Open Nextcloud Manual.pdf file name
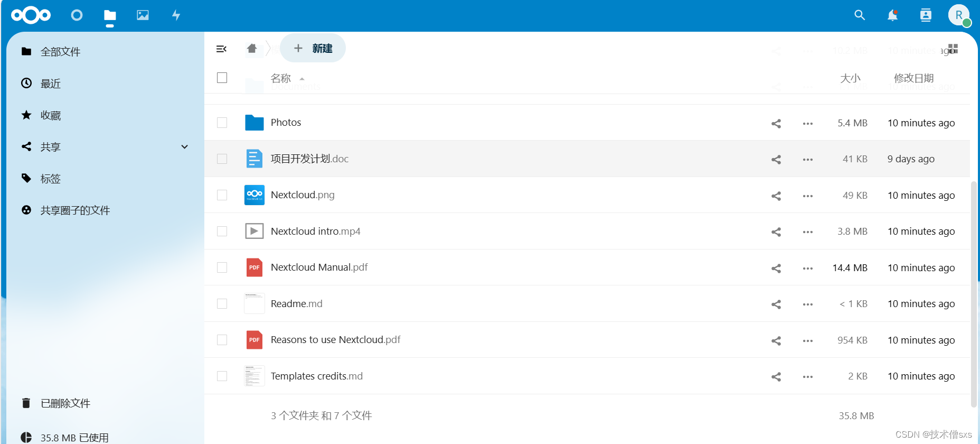 click(319, 267)
